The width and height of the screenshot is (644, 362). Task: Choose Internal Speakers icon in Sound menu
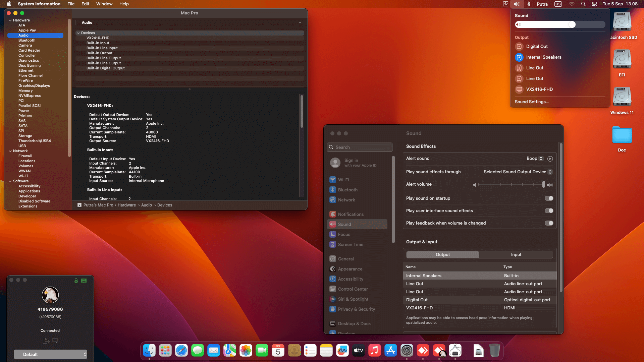[519, 57]
